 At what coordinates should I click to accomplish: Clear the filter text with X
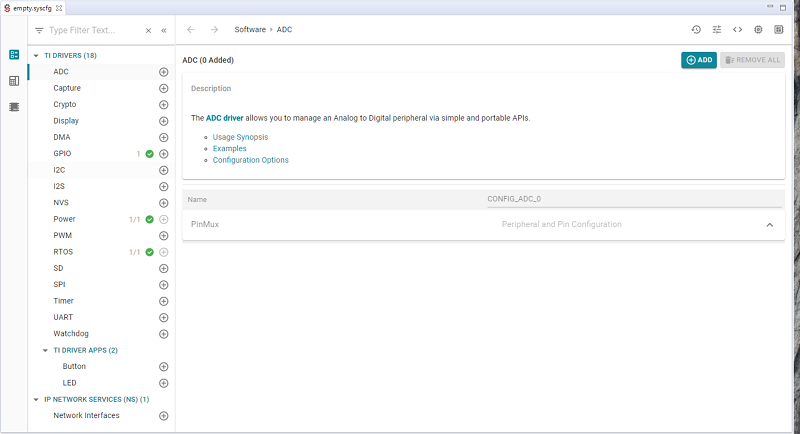pos(147,30)
